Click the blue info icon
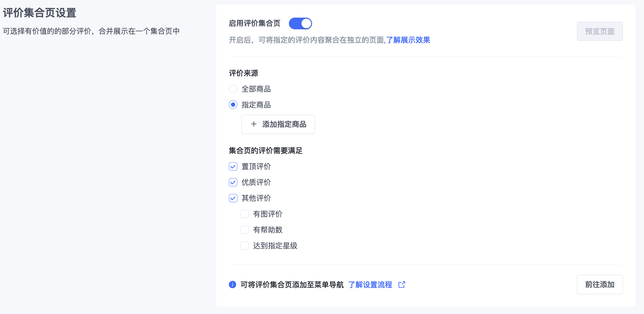The height and width of the screenshot is (314, 644). click(x=232, y=284)
